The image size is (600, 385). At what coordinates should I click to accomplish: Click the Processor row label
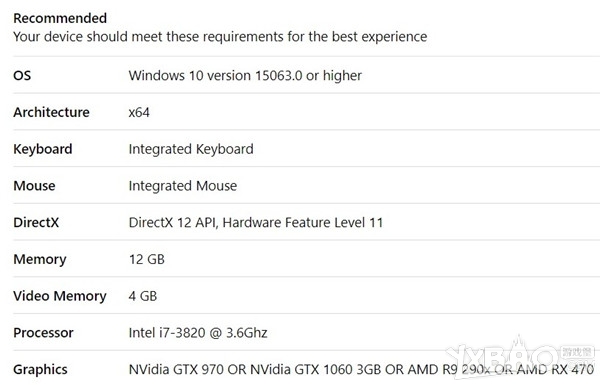click(x=43, y=333)
